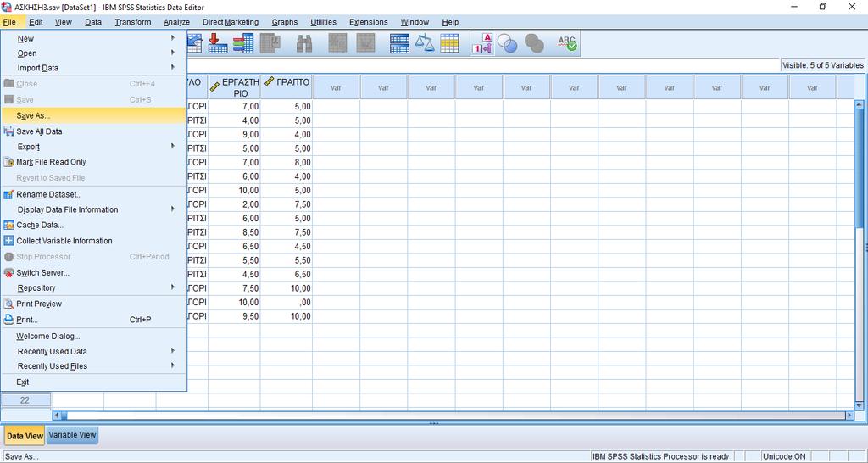This screenshot has width=868, height=463.
Task: Click the ΕΡΓΑΣΤΗΡΙΟ column header
Action: pos(234,87)
